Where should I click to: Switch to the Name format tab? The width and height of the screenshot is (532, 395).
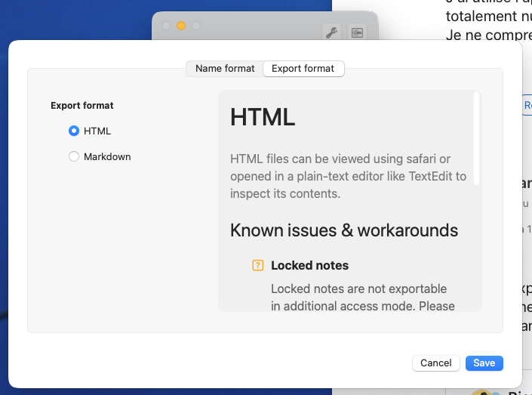click(225, 69)
